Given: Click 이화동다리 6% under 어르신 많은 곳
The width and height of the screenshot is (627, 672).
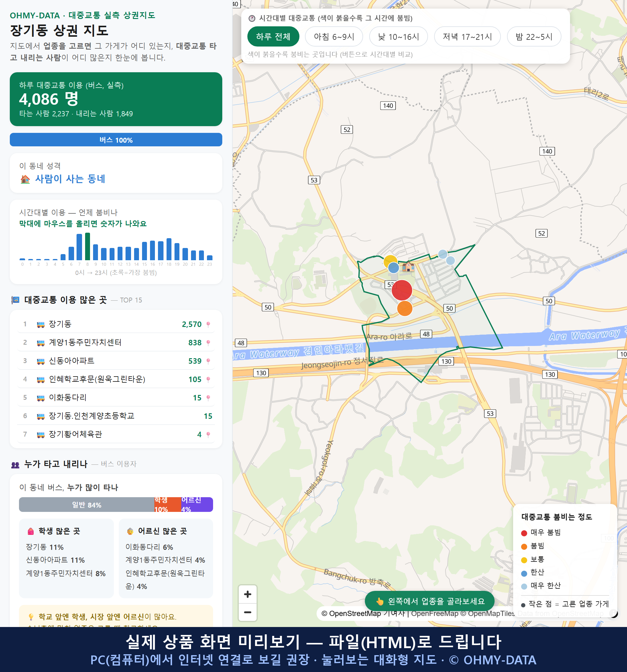Looking at the screenshot, I should coord(149,547).
